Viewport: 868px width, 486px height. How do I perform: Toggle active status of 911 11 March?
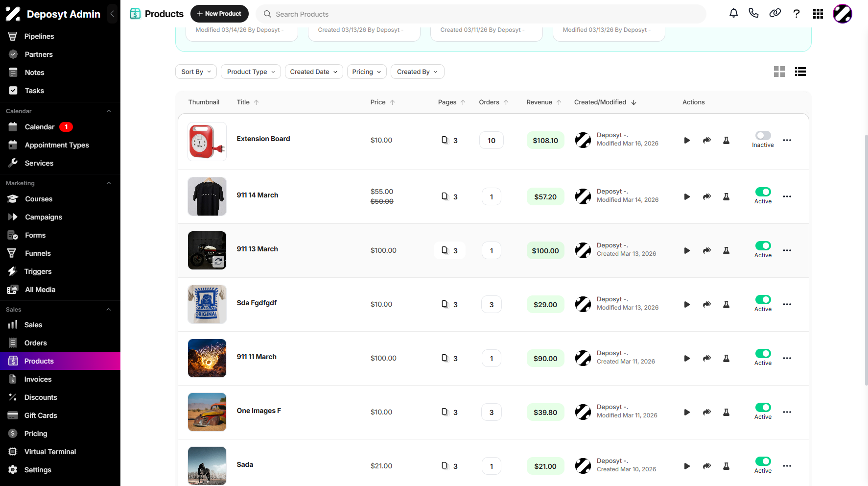[763, 353]
